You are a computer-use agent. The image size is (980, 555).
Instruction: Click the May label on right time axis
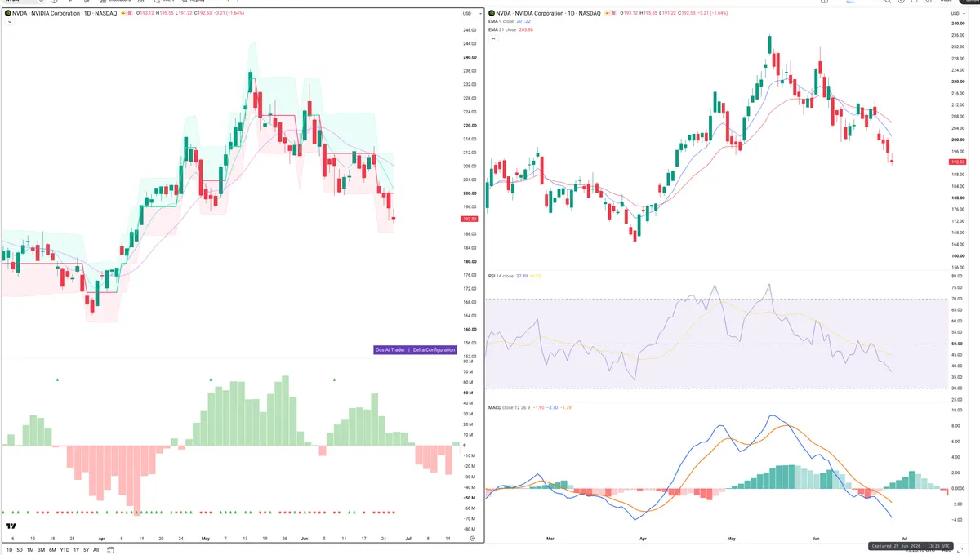point(732,539)
